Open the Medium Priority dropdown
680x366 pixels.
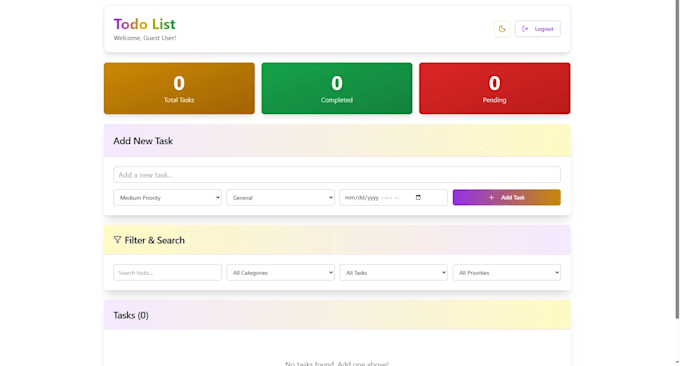167,197
